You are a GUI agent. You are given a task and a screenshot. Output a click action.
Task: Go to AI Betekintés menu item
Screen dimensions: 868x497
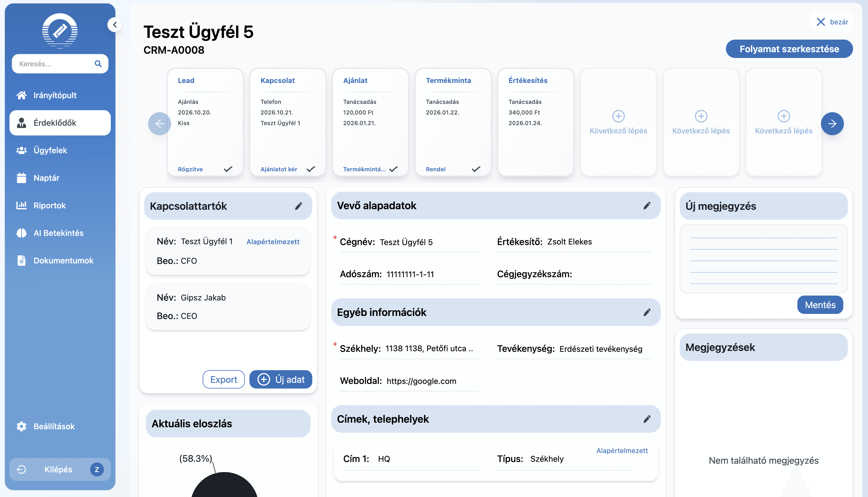pyautogui.click(x=58, y=233)
